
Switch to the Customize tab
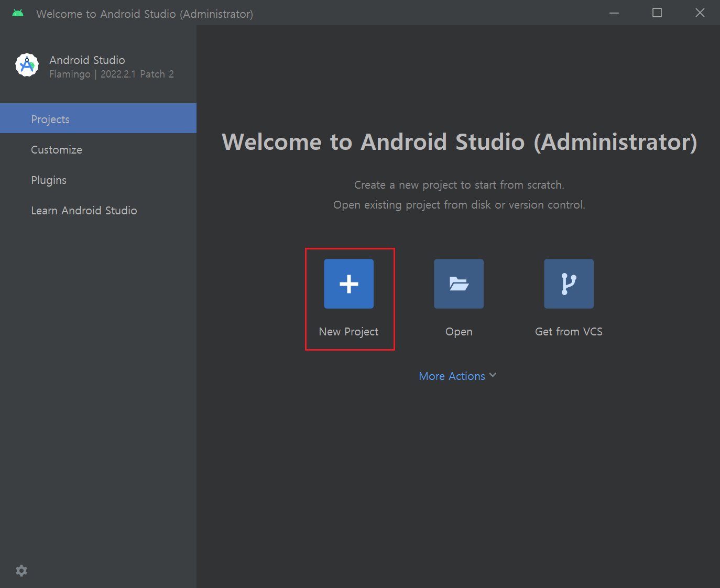coord(98,150)
